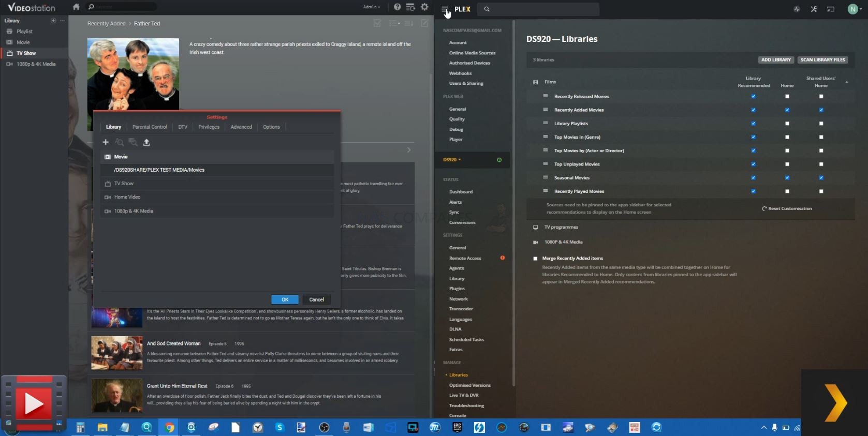The width and height of the screenshot is (868, 436).
Task: Click the select-all checkmark icon in Video Station header
Action: (377, 23)
